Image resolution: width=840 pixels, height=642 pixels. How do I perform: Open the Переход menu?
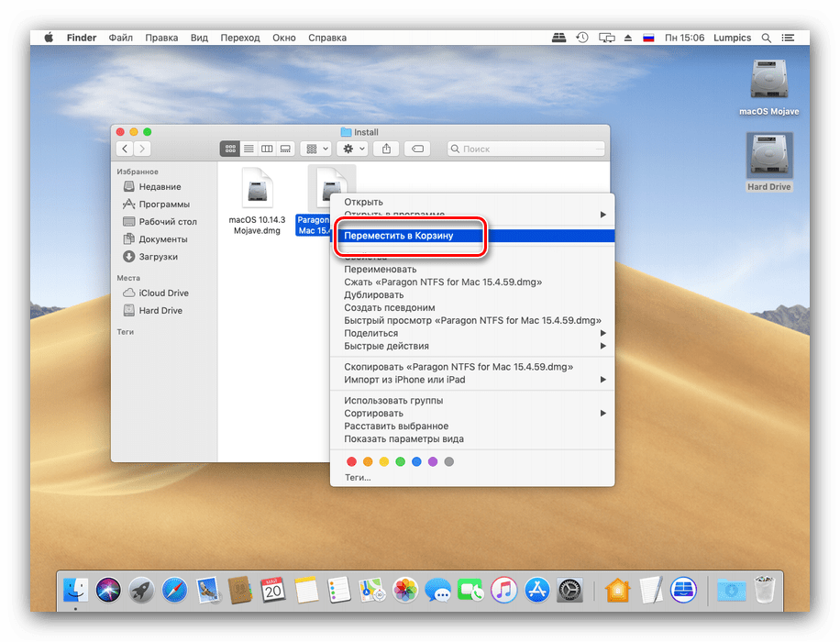240,38
